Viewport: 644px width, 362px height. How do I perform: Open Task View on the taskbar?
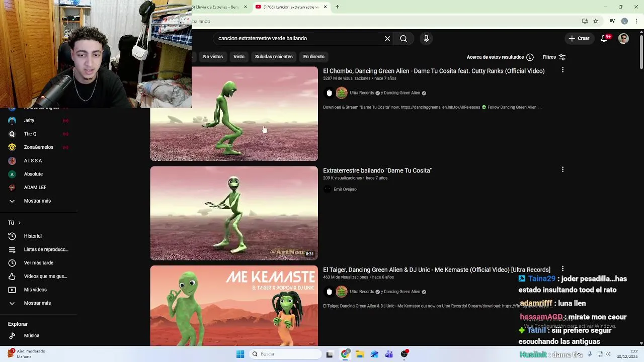[330, 354]
